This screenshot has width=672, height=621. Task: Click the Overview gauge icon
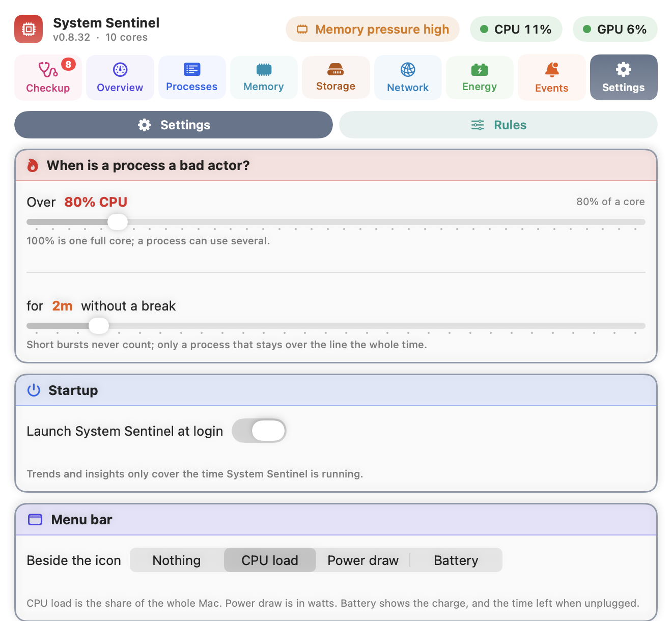tap(120, 70)
